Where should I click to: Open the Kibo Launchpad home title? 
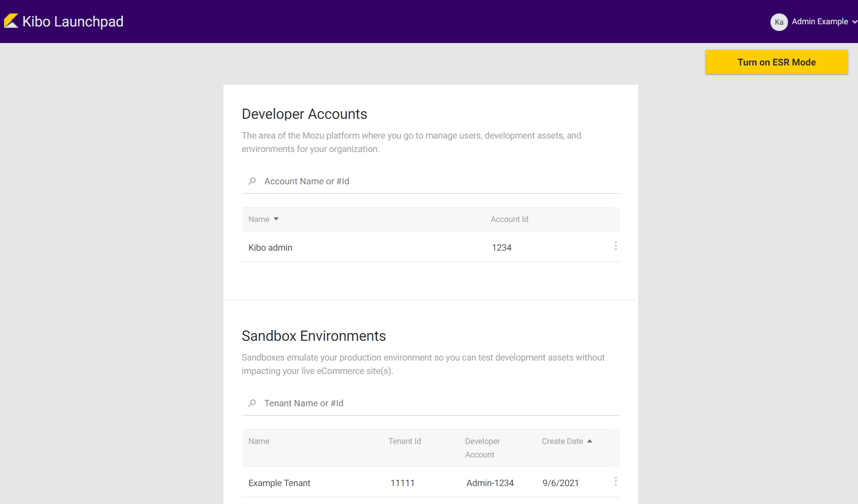(73, 22)
